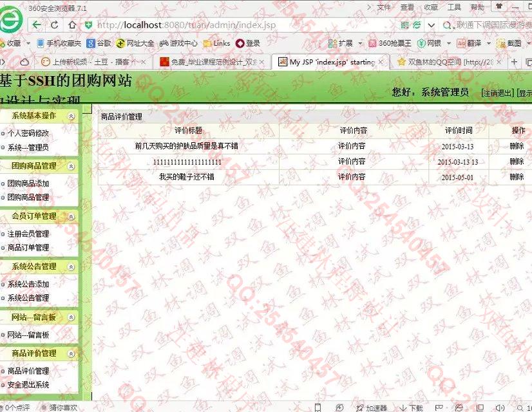The height and width of the screenshot is (412, 532).
Task: Open 360抢票王 tool
Action: tap(390, 43)
